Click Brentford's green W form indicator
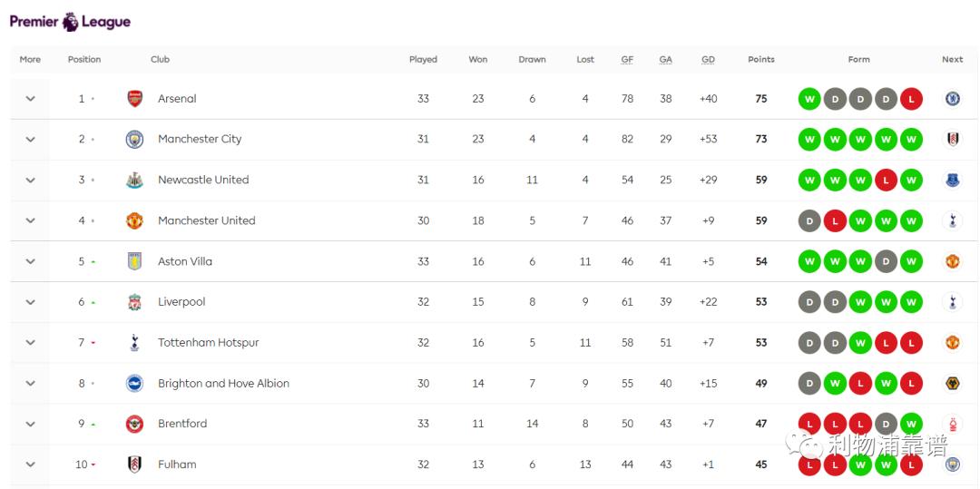The height and width of the screenshot is (489, 980). click(x=911, y=424)
